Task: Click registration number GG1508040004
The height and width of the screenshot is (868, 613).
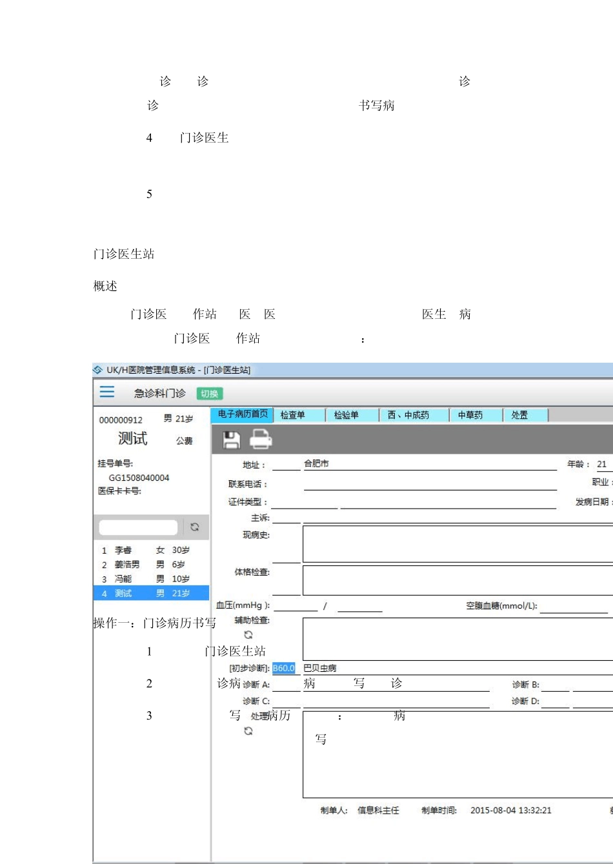Action: pyautogui.click(x=139, y=478)
